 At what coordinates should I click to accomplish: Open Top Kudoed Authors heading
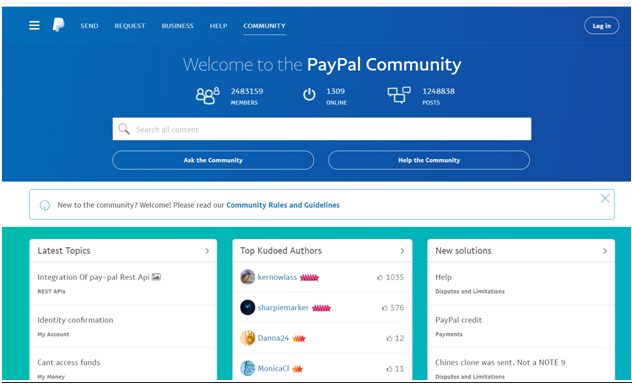point(281,251)
